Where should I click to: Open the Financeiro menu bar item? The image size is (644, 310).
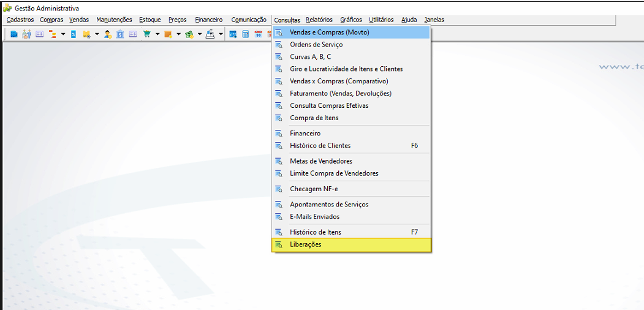coord(209,20)
